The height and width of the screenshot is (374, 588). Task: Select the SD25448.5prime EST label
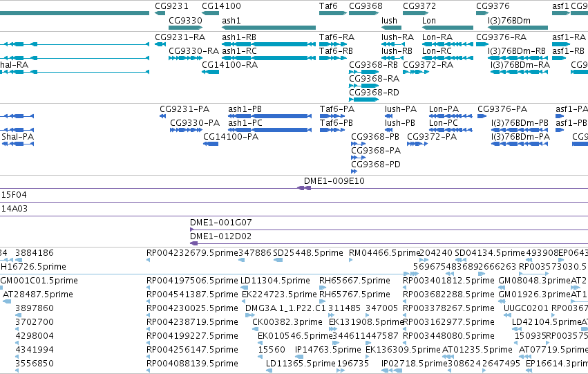coord(308,253)
